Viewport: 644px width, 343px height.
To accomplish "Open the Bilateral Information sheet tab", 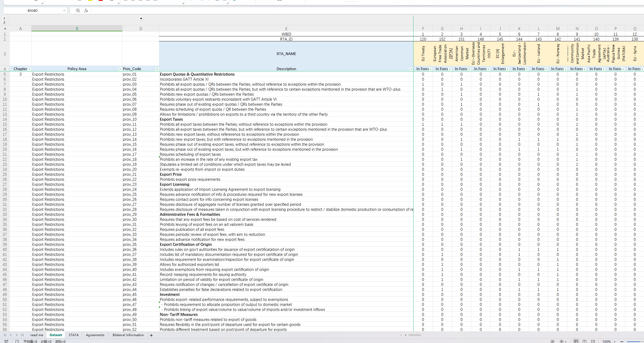I will [x=128, y=335].
